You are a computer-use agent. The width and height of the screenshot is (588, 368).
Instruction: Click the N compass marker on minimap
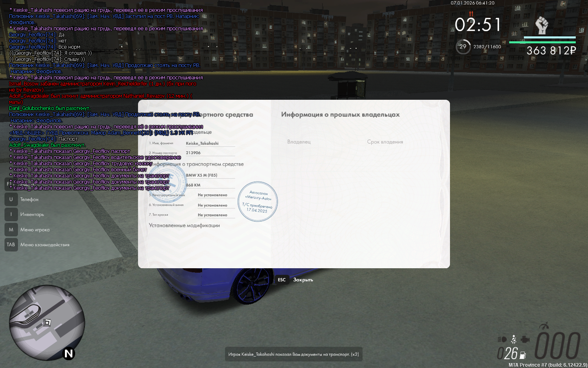click(x=69, y=354)
